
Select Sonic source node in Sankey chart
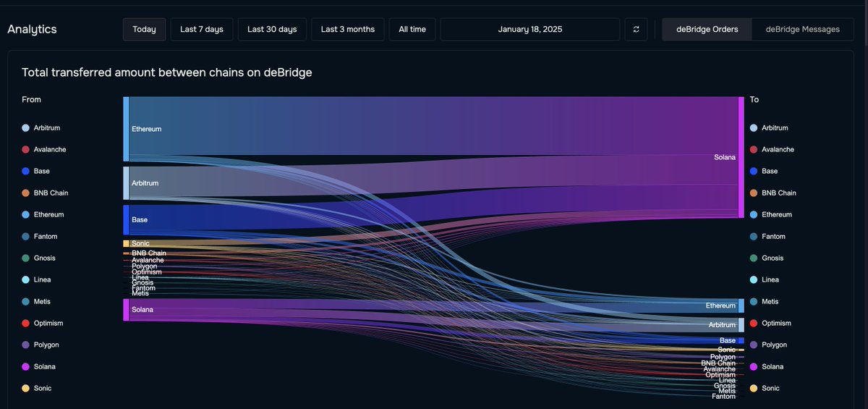[x=126, y=243]
